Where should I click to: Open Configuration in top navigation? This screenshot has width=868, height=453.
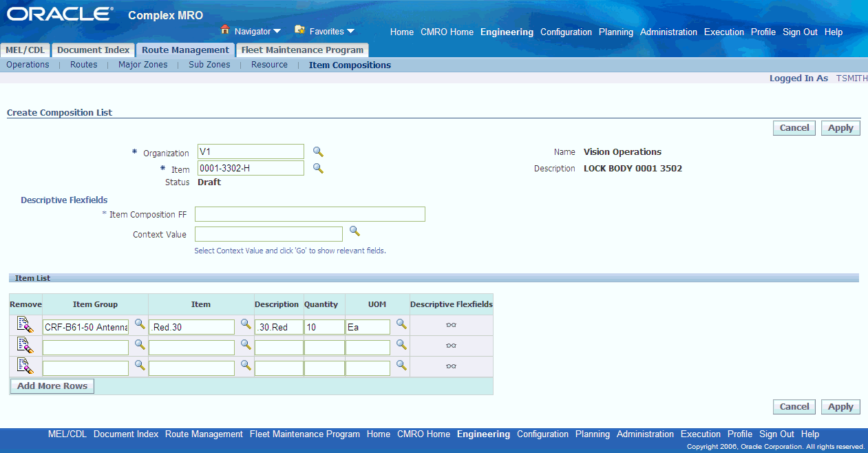coord(566,32)
